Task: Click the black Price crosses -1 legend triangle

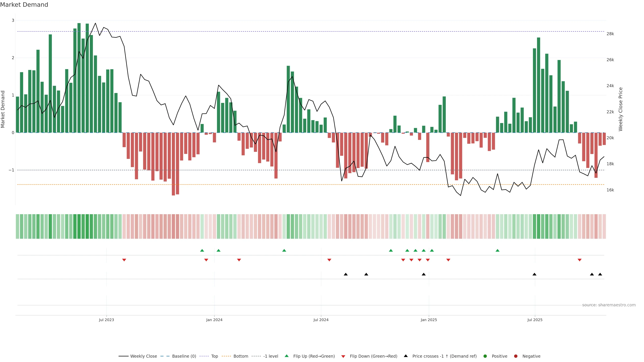Action: point(406,356)
